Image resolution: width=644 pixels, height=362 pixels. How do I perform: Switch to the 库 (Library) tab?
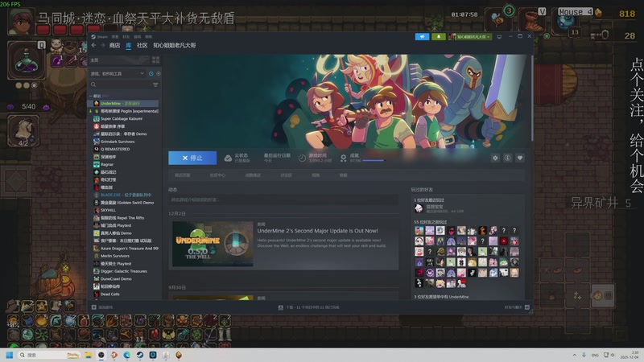(129, 45)
